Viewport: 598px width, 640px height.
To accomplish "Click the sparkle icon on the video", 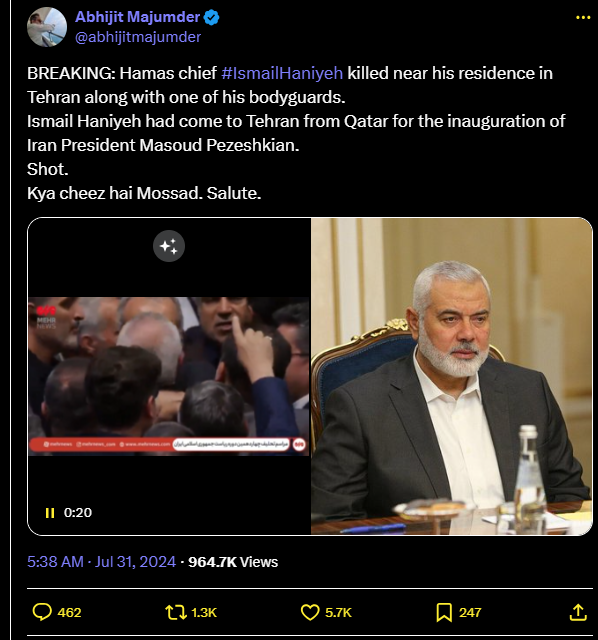I will click(169, 246).
